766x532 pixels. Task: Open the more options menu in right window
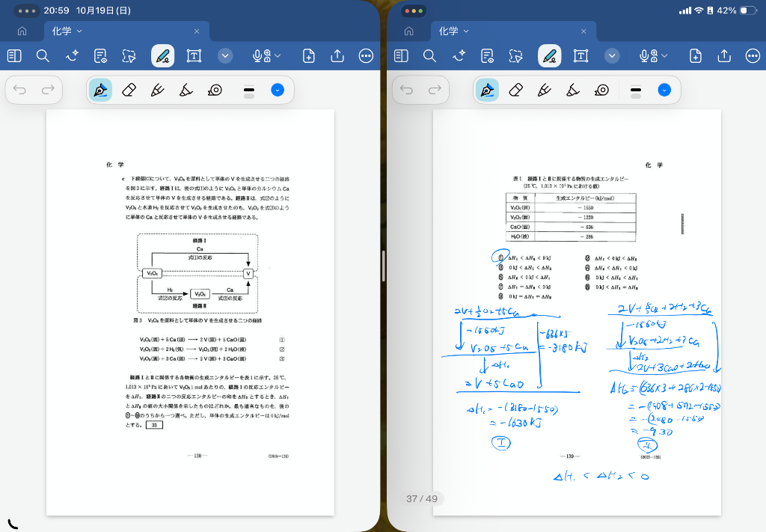(753, 56)
